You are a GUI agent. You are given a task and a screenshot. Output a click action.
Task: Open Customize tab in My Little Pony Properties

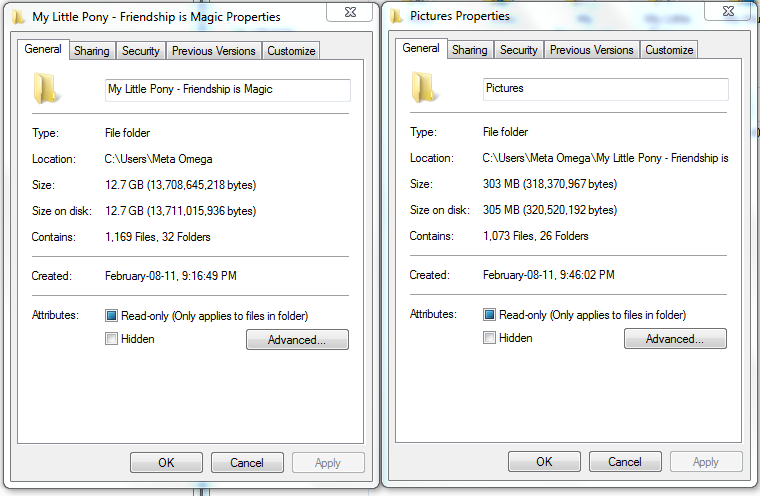point(291,51)
